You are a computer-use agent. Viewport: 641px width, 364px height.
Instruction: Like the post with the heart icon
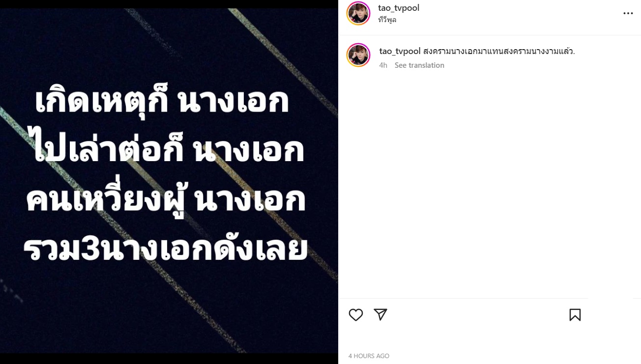pos(356,315)
